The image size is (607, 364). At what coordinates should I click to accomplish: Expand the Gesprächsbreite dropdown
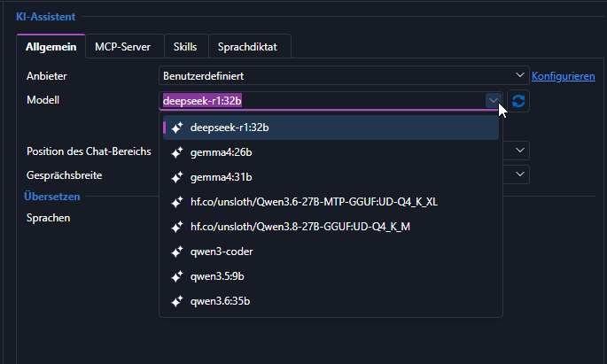tap(520, 174)
